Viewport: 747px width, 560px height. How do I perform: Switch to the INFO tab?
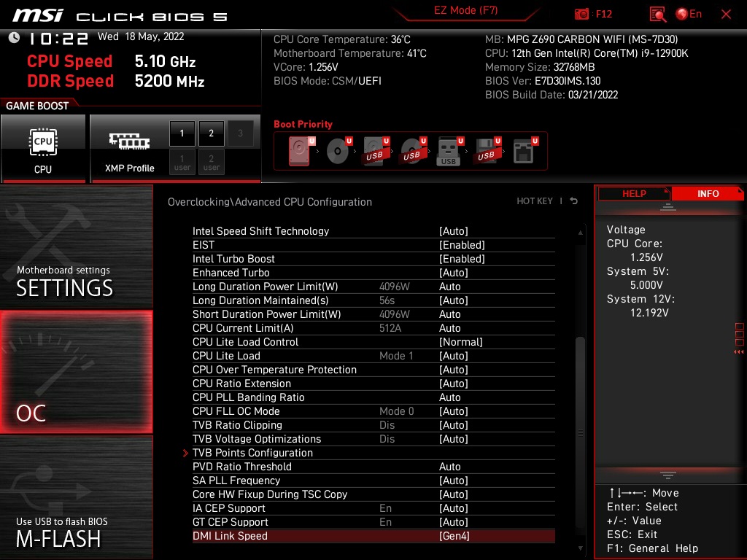click(708, 194)
